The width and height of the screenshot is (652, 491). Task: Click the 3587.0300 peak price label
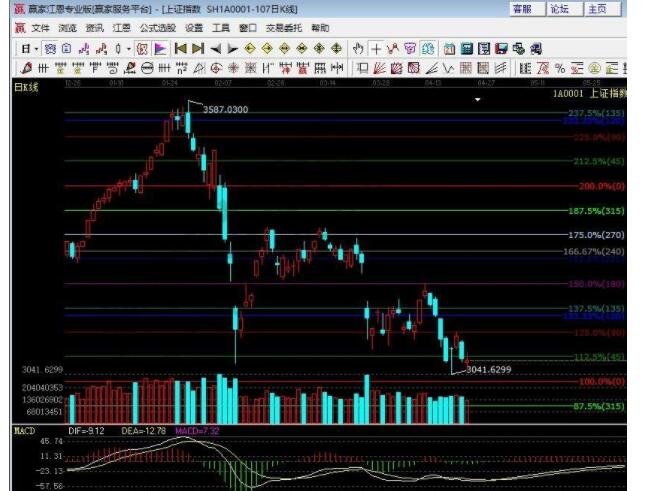225,109
